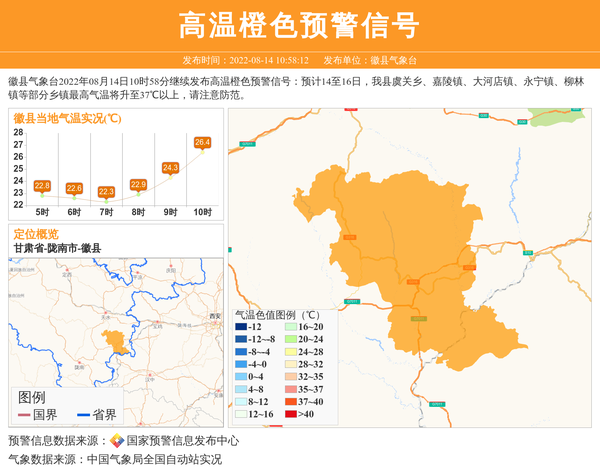
Task: Click the 高温橙色预警信号 title banner
Action: (x=299, y=25)
